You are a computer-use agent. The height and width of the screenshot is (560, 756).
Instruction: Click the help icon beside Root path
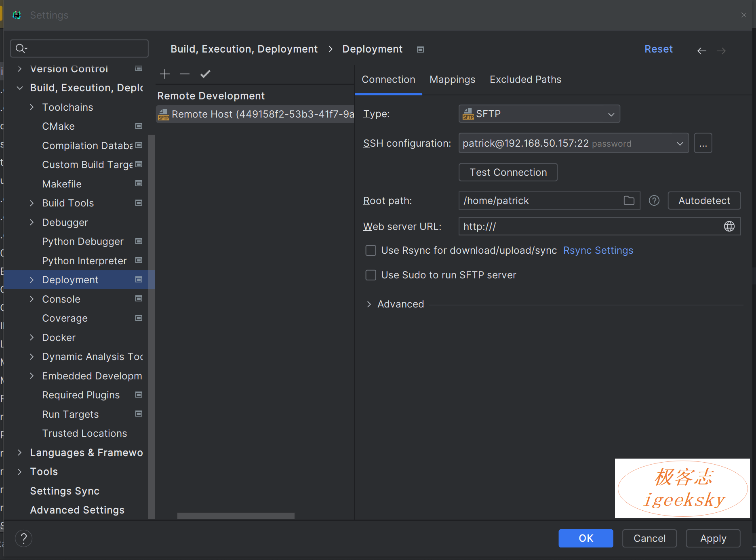click(654, 200)
